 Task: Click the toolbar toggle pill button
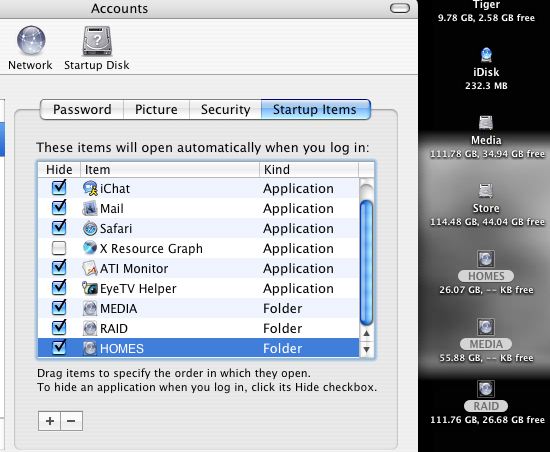coord(400,8)
